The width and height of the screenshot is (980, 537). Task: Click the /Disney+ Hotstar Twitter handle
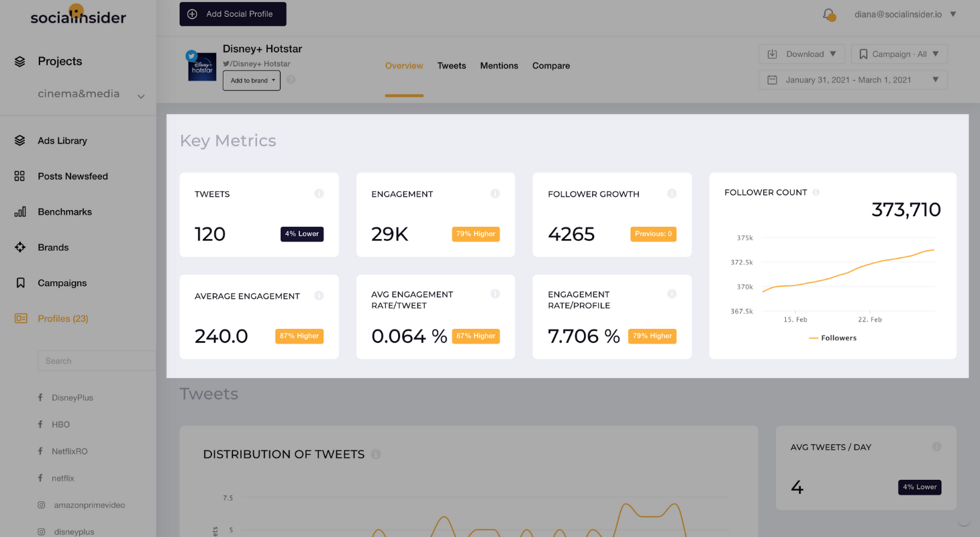pos(256,64)
